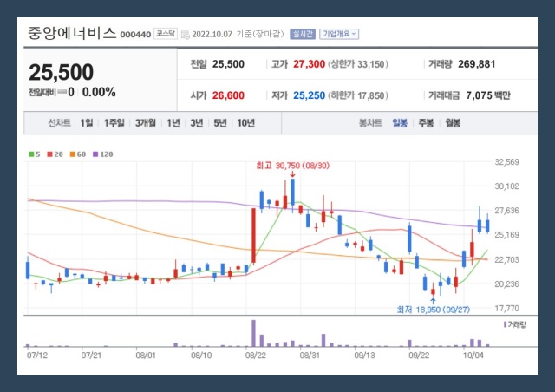Click the calendar icon before 2022.10.07
The width and height of the screenshot is (555, 392).
tap(185, 35)
